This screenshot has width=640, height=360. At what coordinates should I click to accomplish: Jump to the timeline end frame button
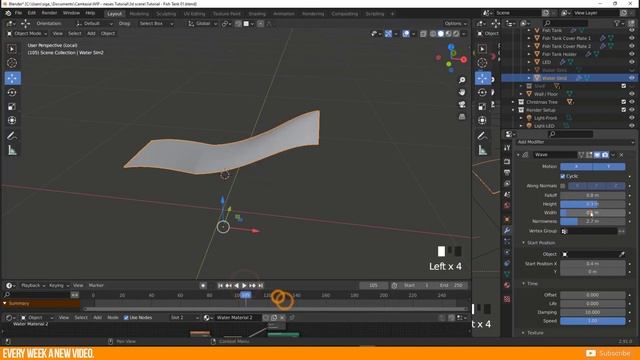[260, 286]
